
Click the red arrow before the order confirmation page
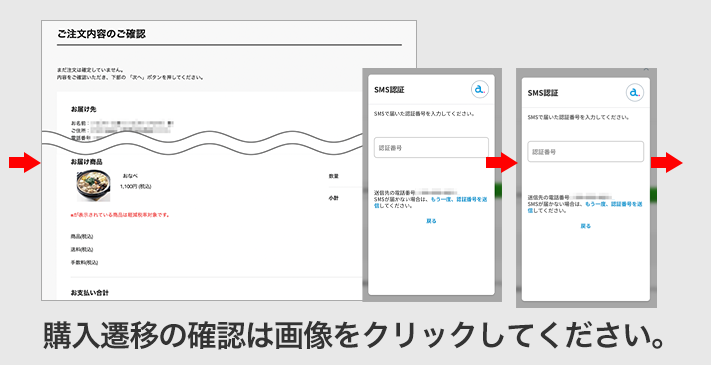tap(25, 162)
